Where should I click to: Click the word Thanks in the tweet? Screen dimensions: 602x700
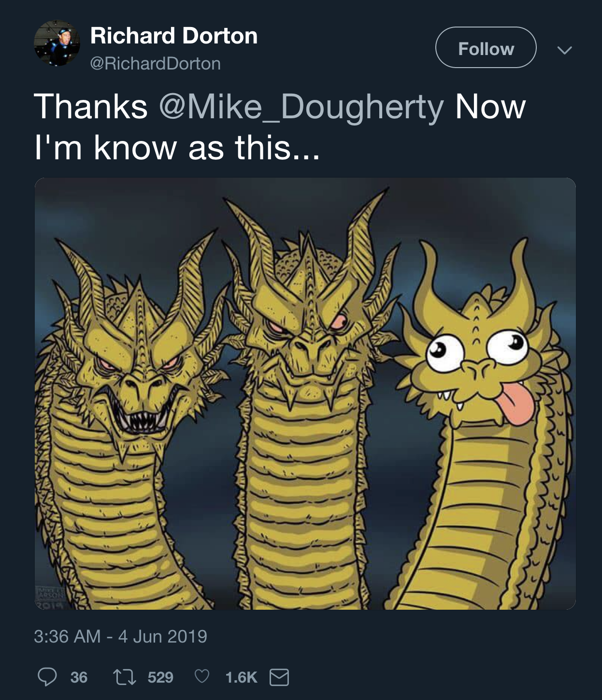pyautogui.click(x=91, y=107)
